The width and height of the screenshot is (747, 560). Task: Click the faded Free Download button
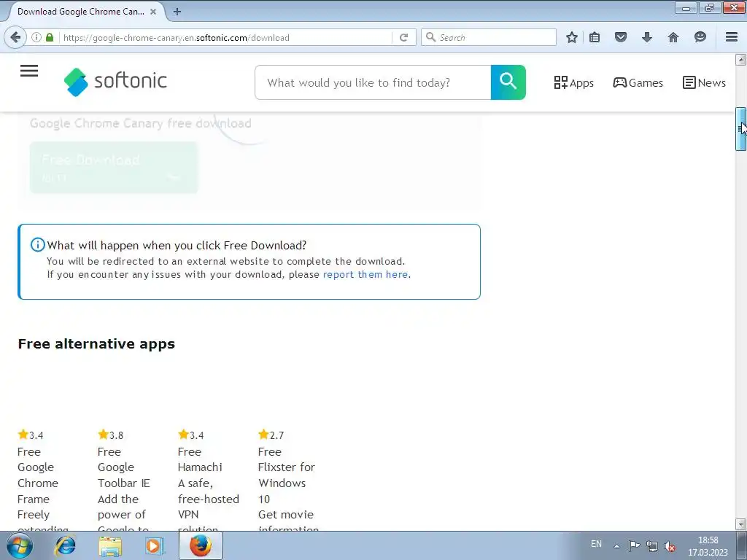pyautogui.click(x=114, y=167)
